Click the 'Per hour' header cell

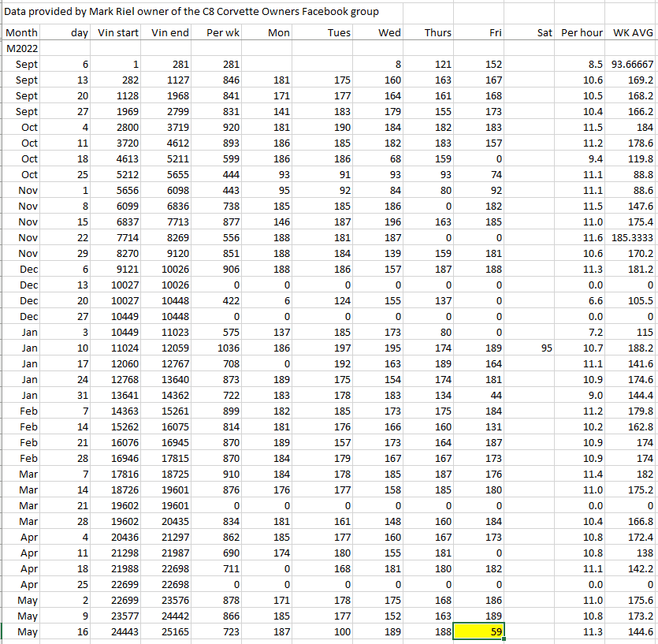tap(582, 32)
